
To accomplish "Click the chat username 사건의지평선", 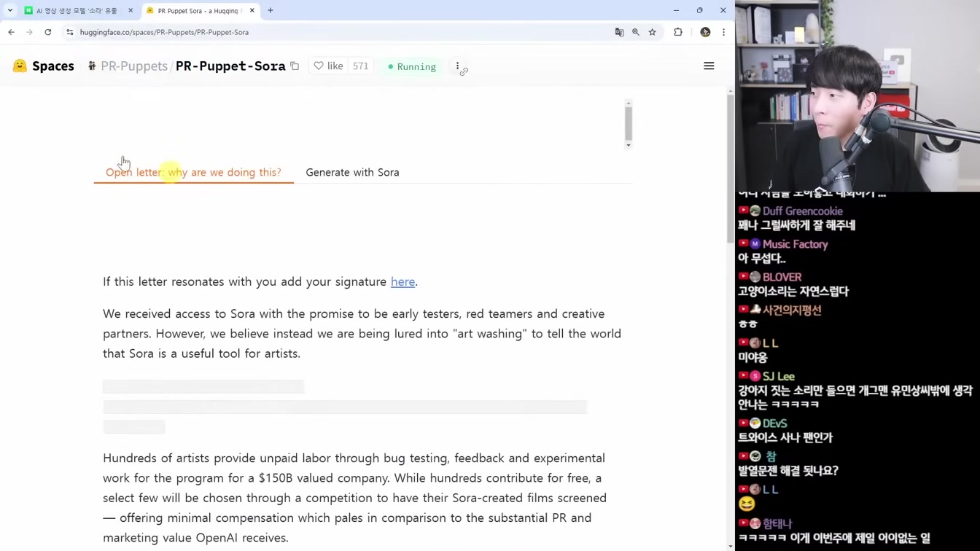I will tap(792, 310).
